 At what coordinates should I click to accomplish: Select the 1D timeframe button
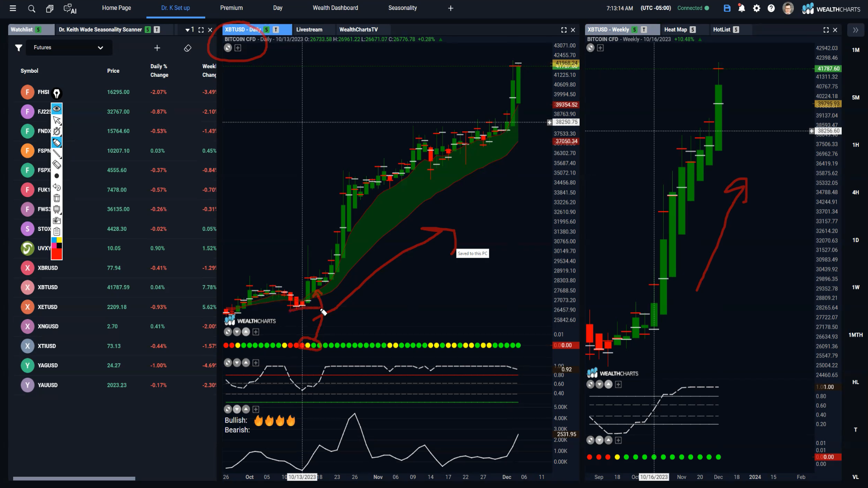(x=855, y=240)
